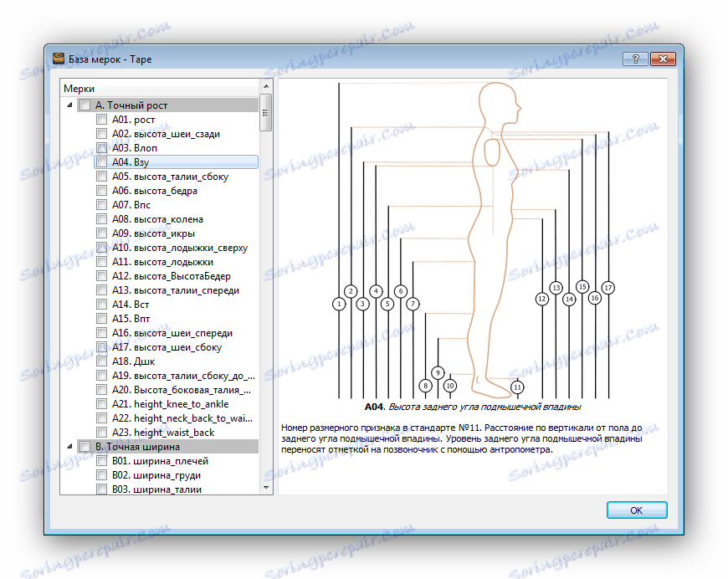Click the Tape app icon in title bar

point(59,59)
